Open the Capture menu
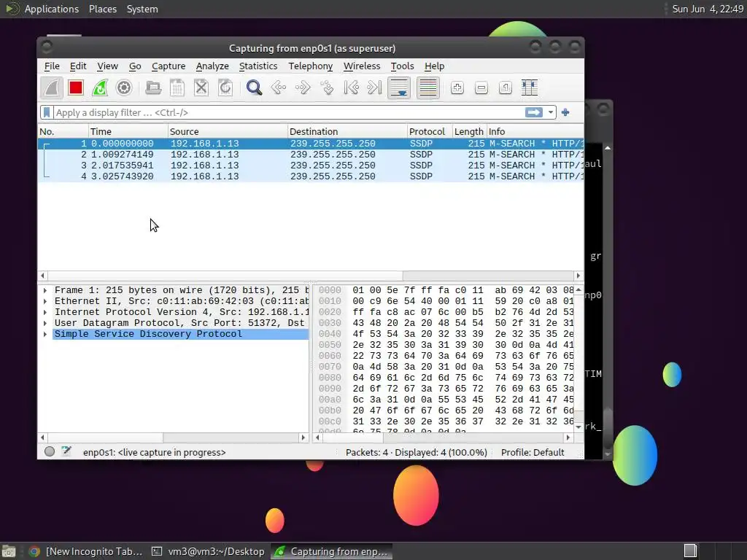 coord(169,66)
